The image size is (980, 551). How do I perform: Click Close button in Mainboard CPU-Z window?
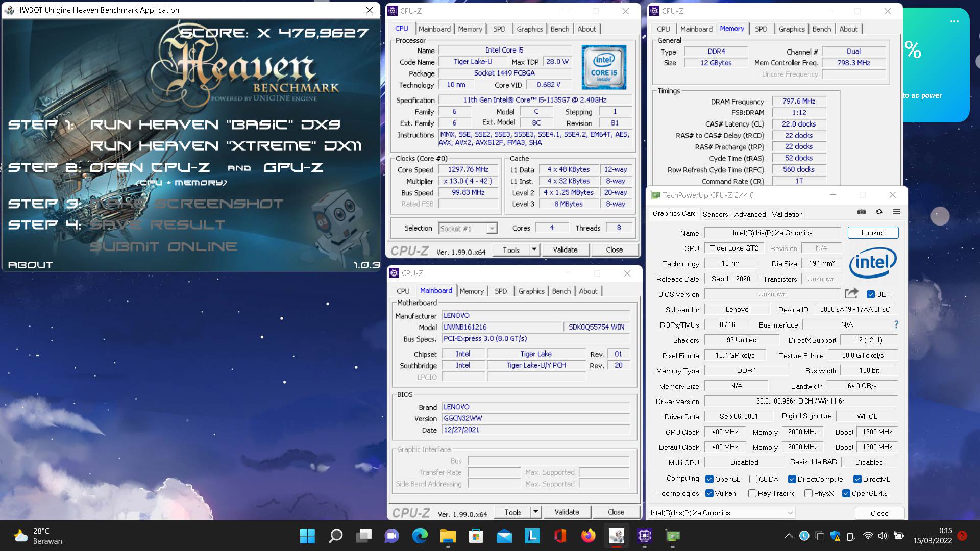(x=616, y=512)
